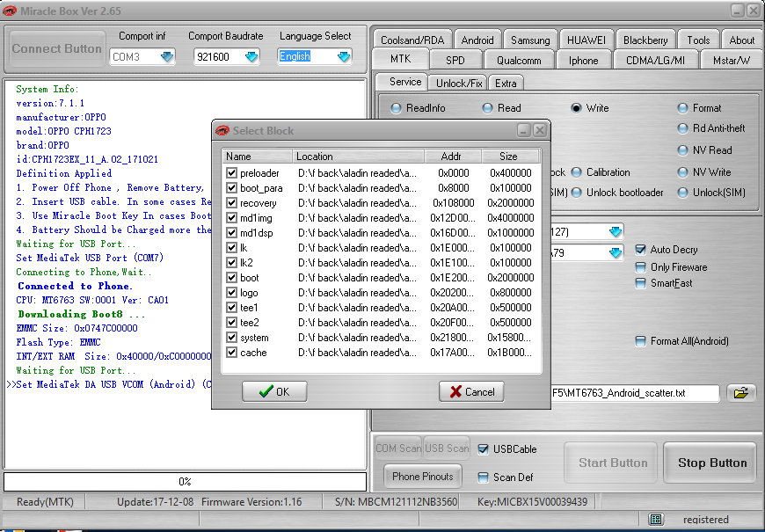The height and width of the screenshot is (532, 765).
Task: Switch to the Coolsand/RDA tab
Action: click(412, 40)
